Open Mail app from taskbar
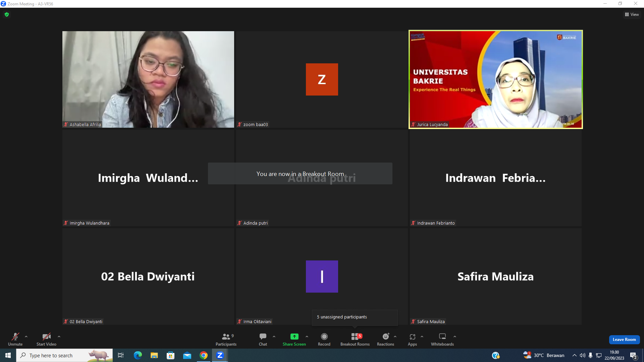Screen dimensions: 644x362 pos(187,355)
